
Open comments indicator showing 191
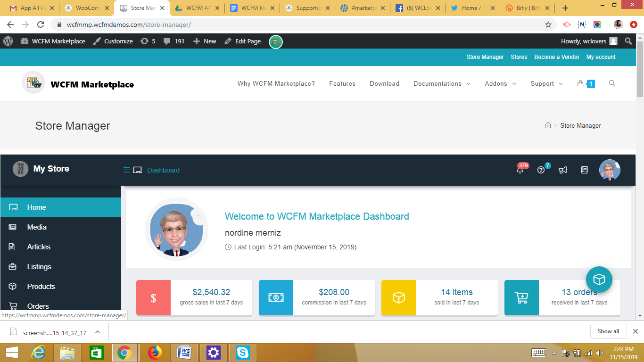click(x=174, y=41)
